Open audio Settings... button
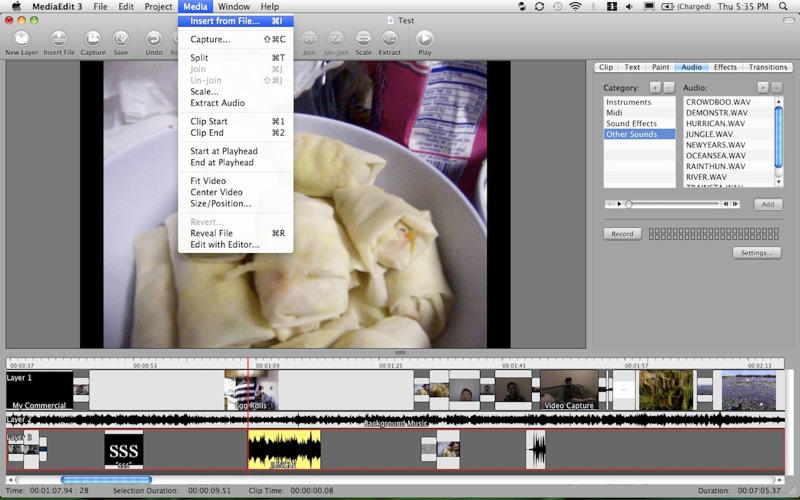Image resolution: width=800 pixels, height=500 pixels. 757,253
